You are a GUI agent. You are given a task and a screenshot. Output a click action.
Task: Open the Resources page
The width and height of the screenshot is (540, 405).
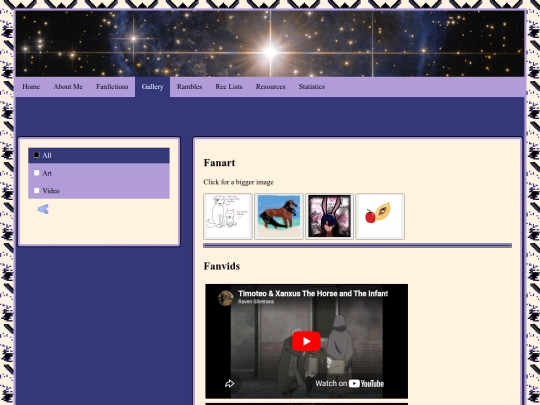point(270,87)
